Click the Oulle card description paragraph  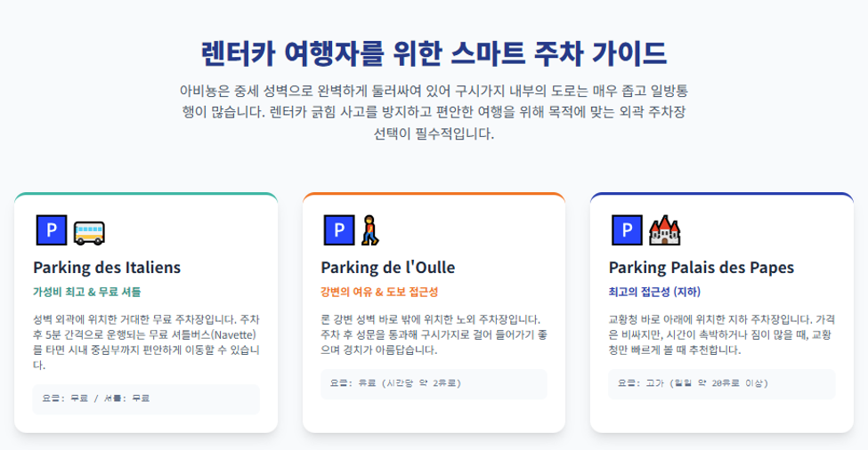434,334
